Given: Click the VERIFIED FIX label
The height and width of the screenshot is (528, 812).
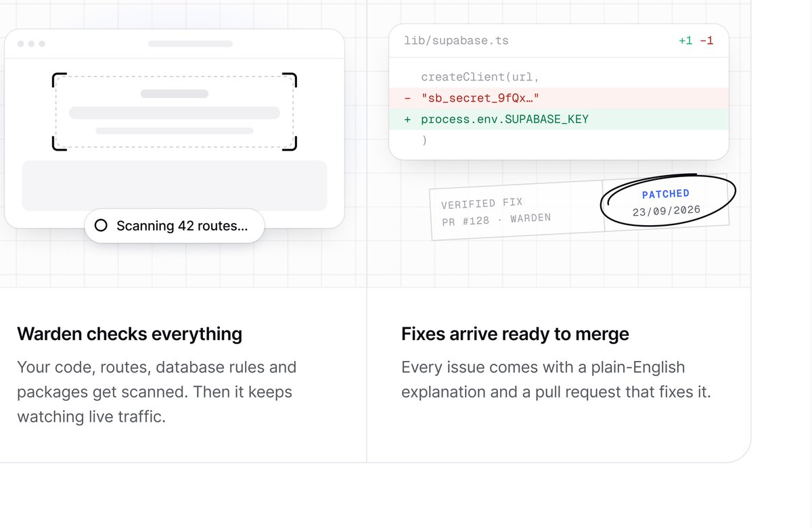Looking at the screenshot, I should 482,203.
